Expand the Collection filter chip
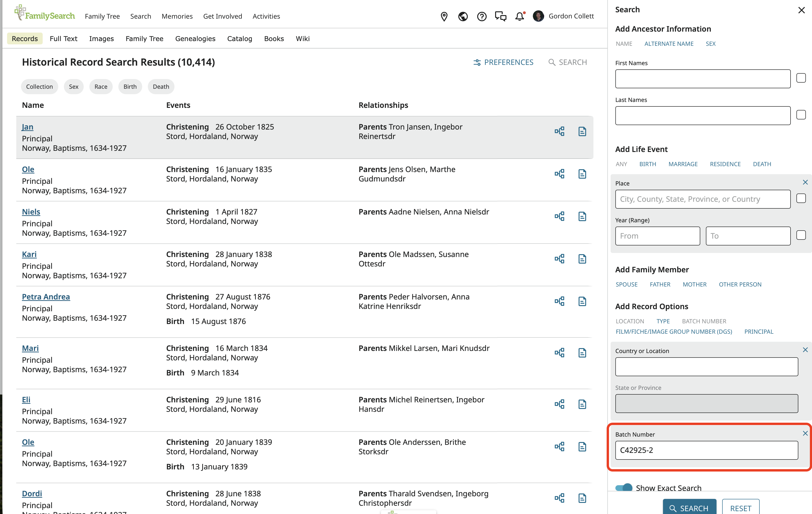The width and height of the screenshot is (812, 514). (39, 87)
